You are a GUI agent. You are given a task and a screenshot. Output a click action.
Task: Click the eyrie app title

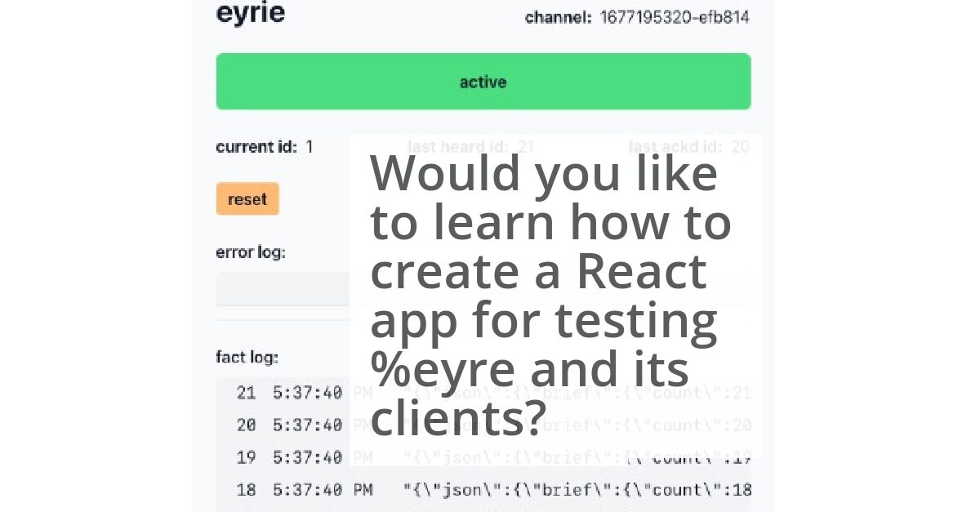click(x=249, y=13)
